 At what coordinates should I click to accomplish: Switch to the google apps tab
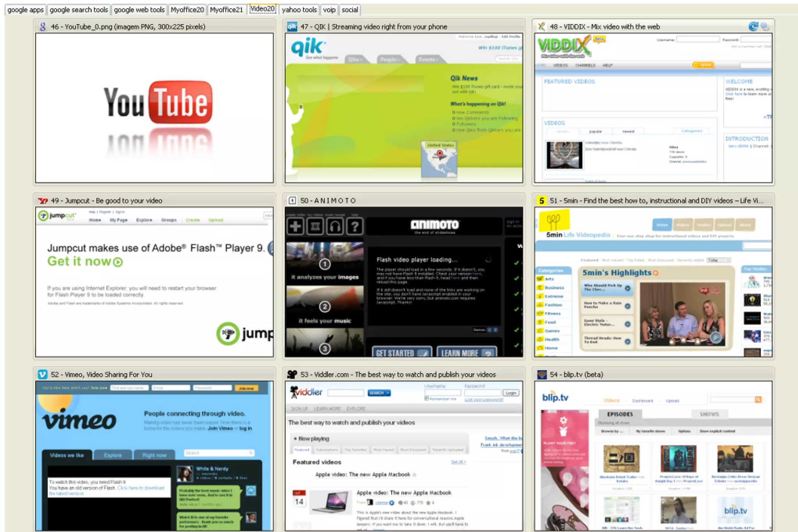click(25, 10)
